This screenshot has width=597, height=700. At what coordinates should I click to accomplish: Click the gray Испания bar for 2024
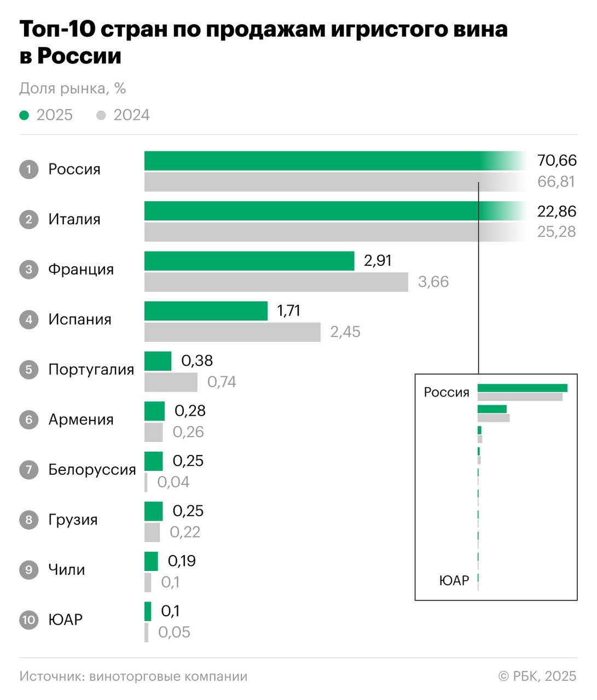(x=232, y=332)
